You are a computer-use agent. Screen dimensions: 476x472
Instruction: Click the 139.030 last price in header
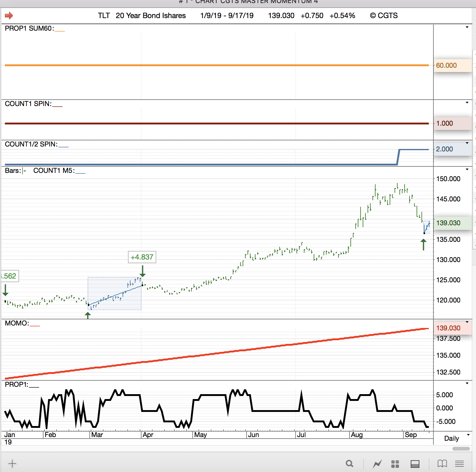(x=281, y=16)
